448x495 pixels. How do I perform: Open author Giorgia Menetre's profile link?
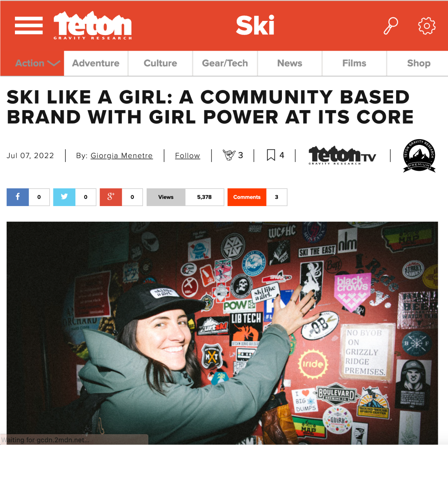122,156
